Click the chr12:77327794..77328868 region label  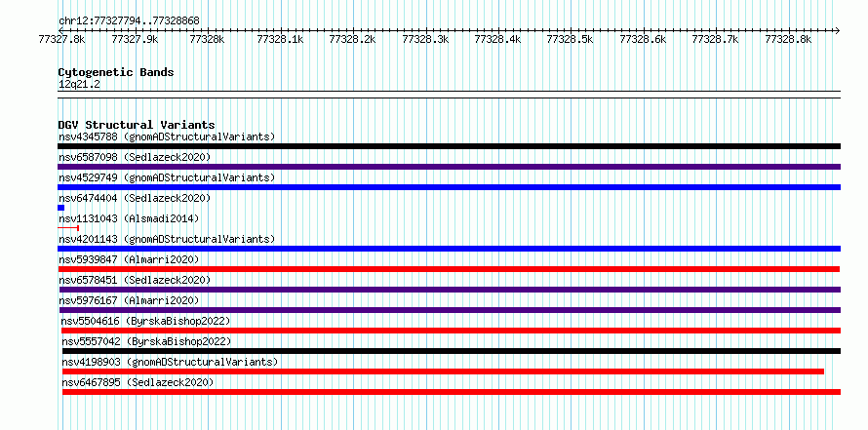click(129, 21)
